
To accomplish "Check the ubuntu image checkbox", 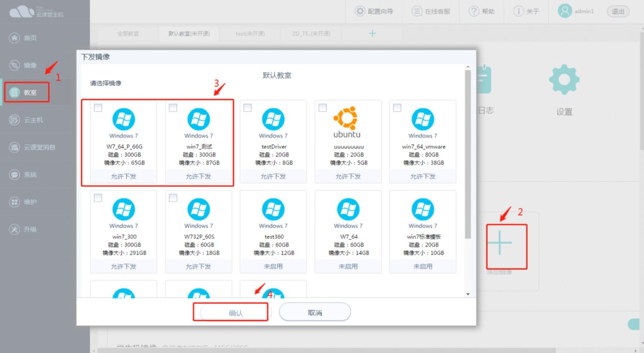I will (x=323, y=108).
